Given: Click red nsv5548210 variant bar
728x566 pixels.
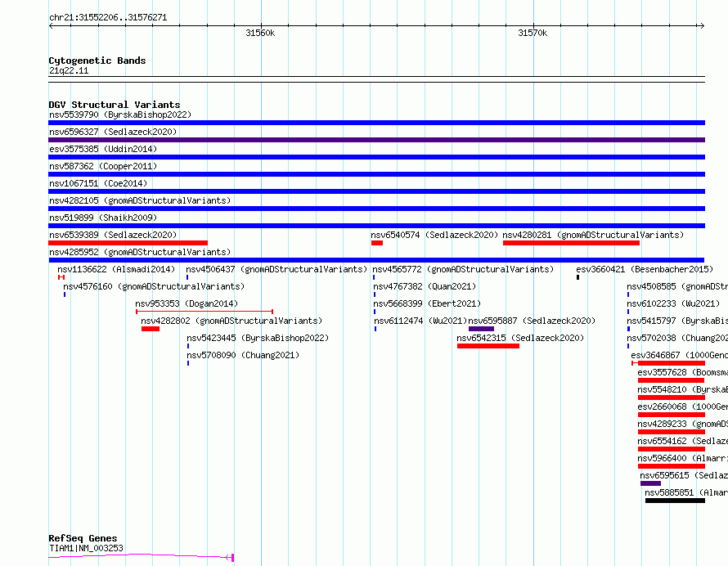Looking at the screenshot, I should pyautogui.click(x=672, y=398).
